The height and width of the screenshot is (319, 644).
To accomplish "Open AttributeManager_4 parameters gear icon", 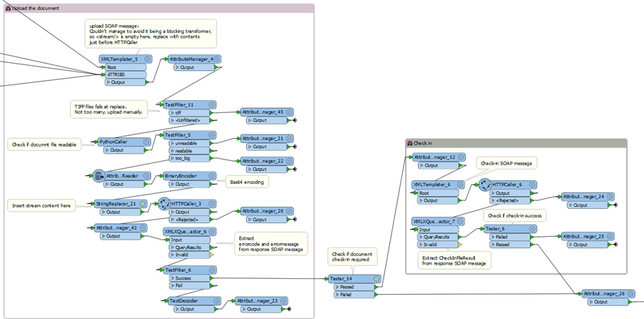I will [216, 59].
